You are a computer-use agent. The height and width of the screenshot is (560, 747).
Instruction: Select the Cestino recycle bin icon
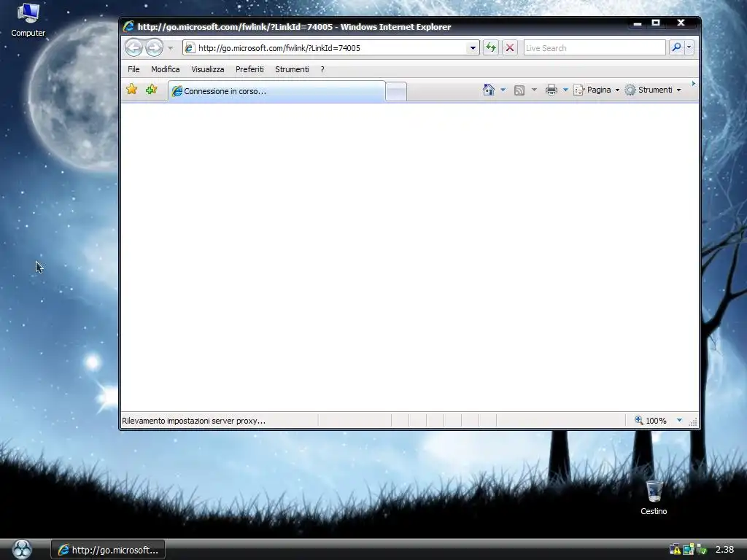pyautogui.click(x=654, y=497)
